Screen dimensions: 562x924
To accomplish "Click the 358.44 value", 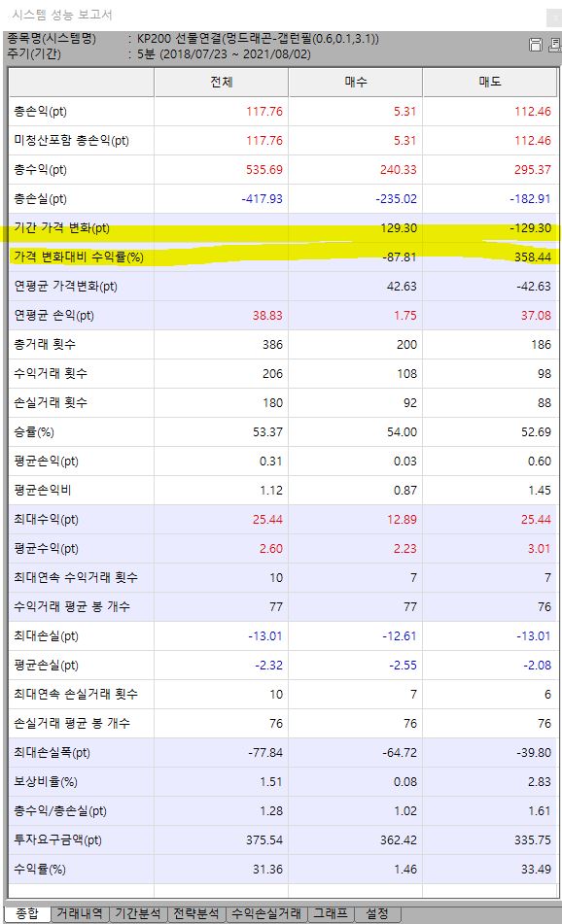I will tap(533, 257).
